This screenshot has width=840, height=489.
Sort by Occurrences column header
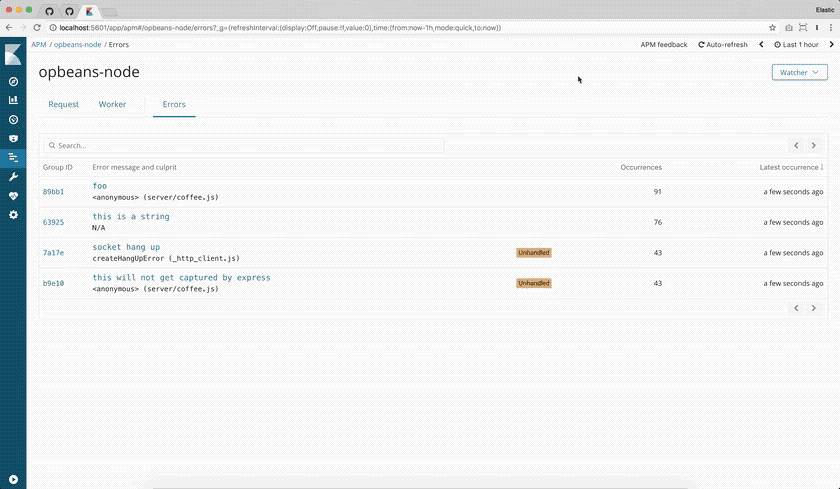pos(641,167)
